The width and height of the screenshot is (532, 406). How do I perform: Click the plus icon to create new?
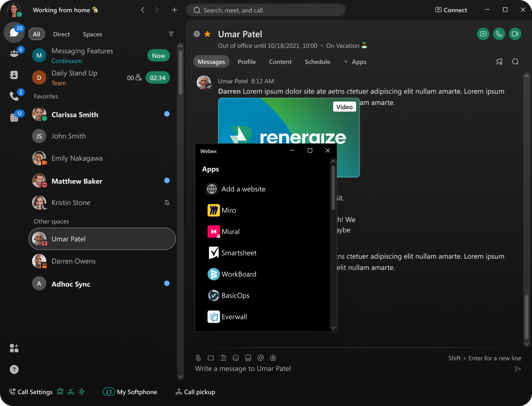point(174,10)
